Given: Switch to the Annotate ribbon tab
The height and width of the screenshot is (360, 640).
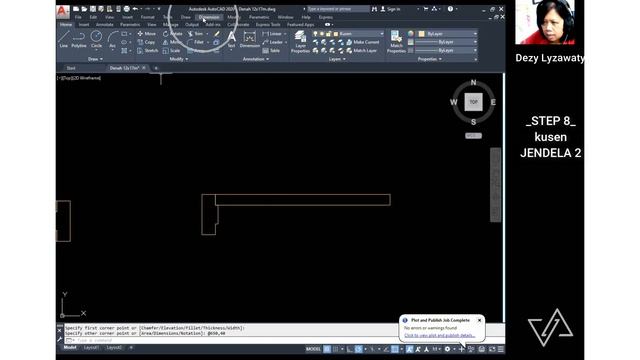Looking at the screenshot, I should (x=104, y=24).
